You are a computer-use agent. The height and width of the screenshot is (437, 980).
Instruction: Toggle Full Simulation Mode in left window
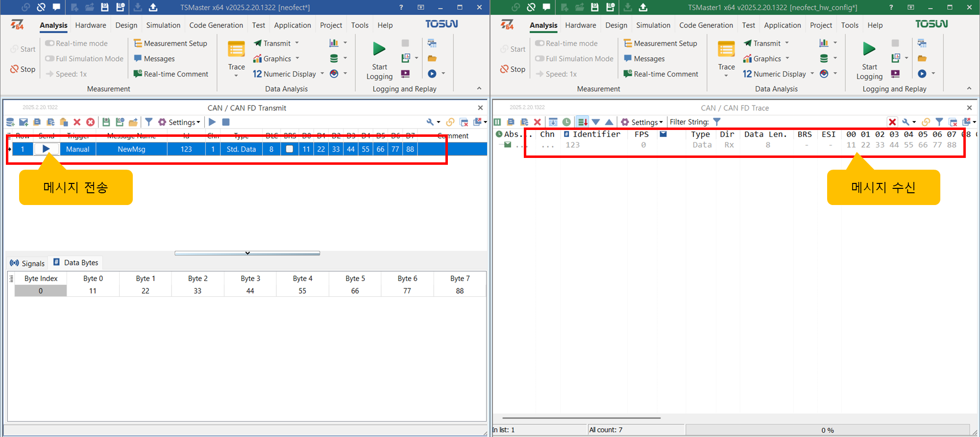coord(84,58)
